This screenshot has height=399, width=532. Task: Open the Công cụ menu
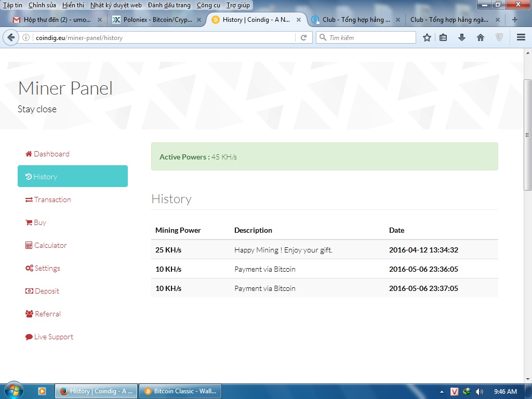click(x=208, y=5)
